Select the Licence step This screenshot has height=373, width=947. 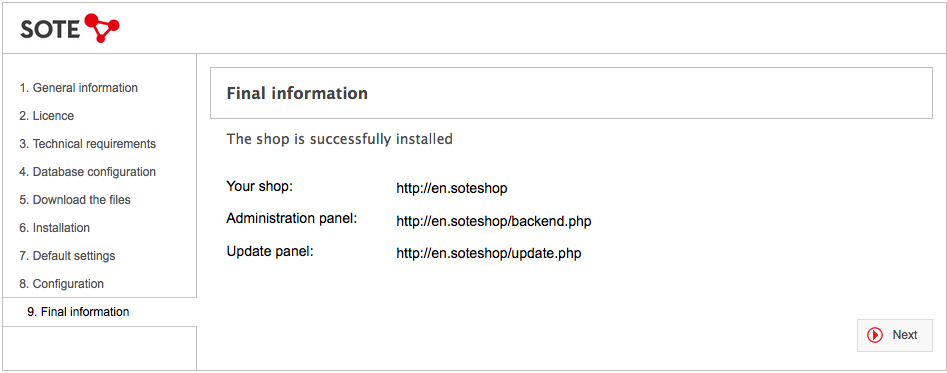point(47,115)
